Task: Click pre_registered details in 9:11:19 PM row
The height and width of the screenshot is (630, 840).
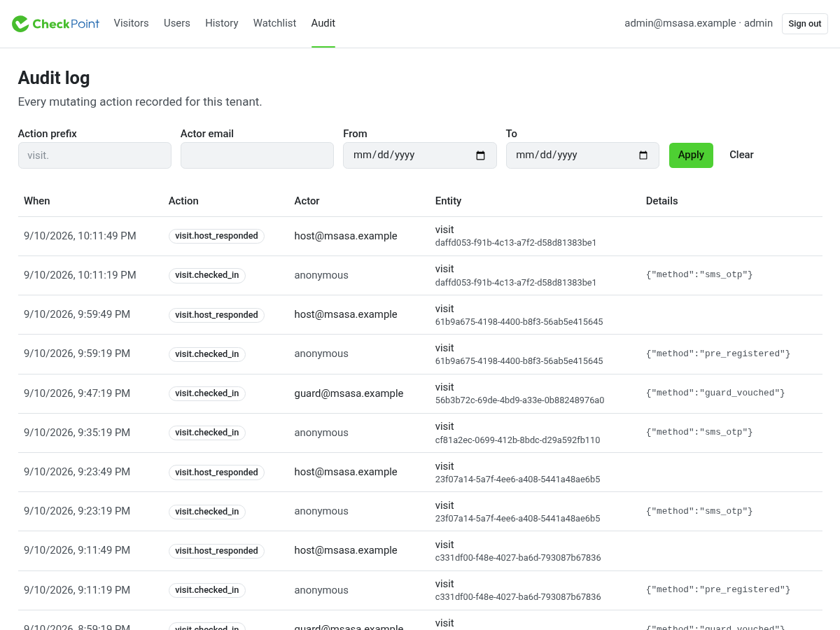Action: click(x=718, y=589)
